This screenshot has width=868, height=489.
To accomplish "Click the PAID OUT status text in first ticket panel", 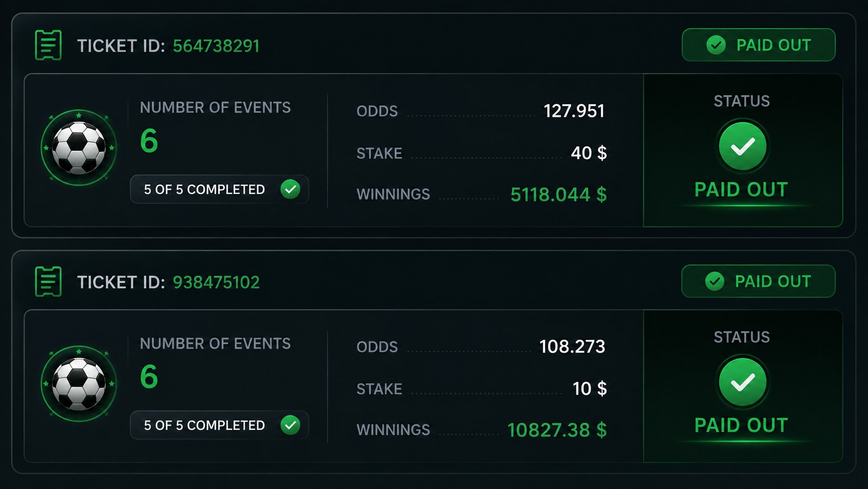I will 741,190.
